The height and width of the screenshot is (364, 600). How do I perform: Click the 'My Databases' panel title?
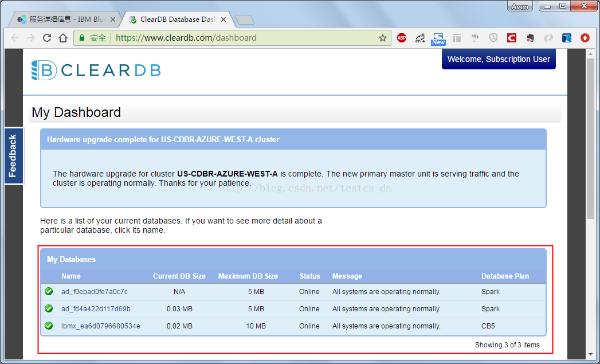[x=71, y=259]
